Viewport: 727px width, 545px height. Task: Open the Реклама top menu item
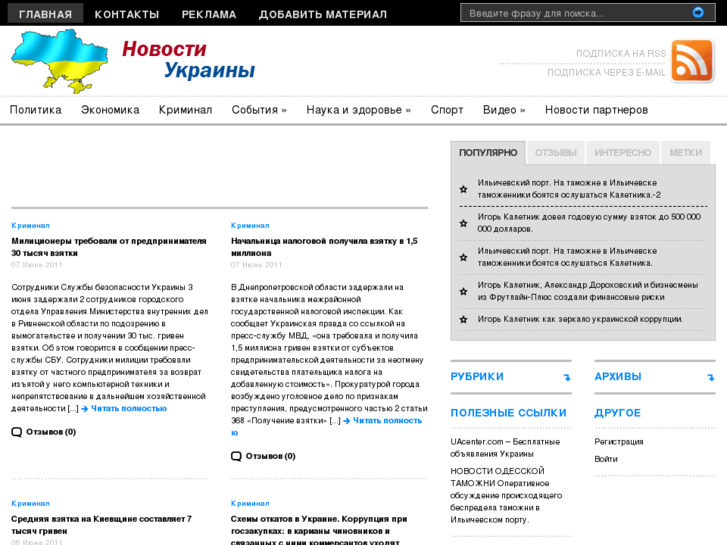click(x=209, y=14)
